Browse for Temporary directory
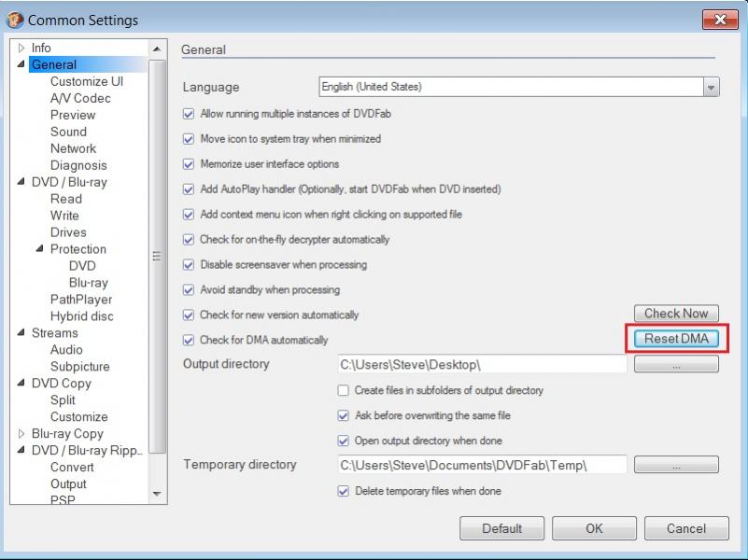This screenshot has height=560, width=748. (x=676, y=465)
